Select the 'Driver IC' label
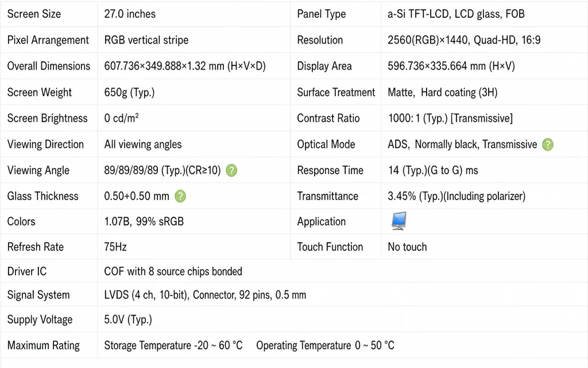588x368 pixels. 27,271
